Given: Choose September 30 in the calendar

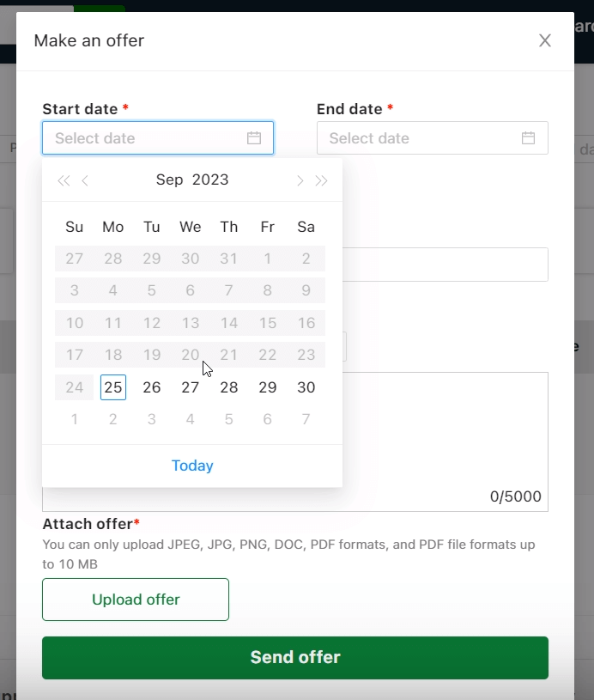Looking at the screenshot, I should click(x=306, y=387).
